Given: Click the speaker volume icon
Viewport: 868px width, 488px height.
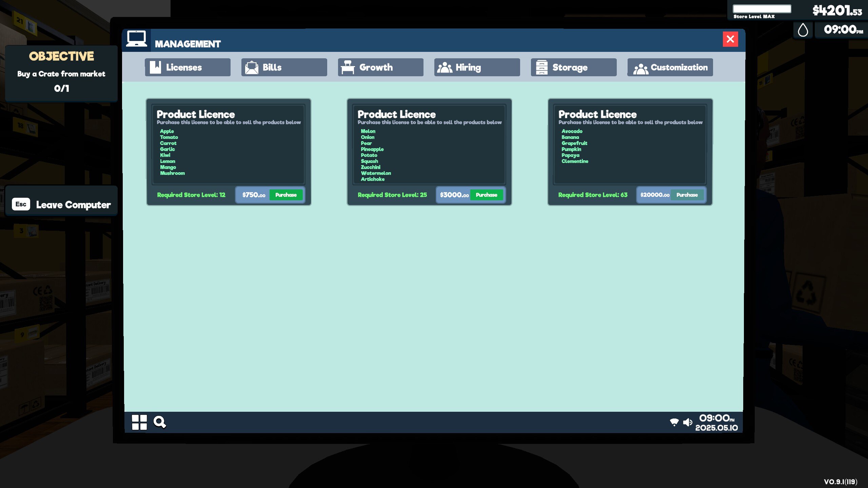Looking at the screenshot, I should coord(688,422).
